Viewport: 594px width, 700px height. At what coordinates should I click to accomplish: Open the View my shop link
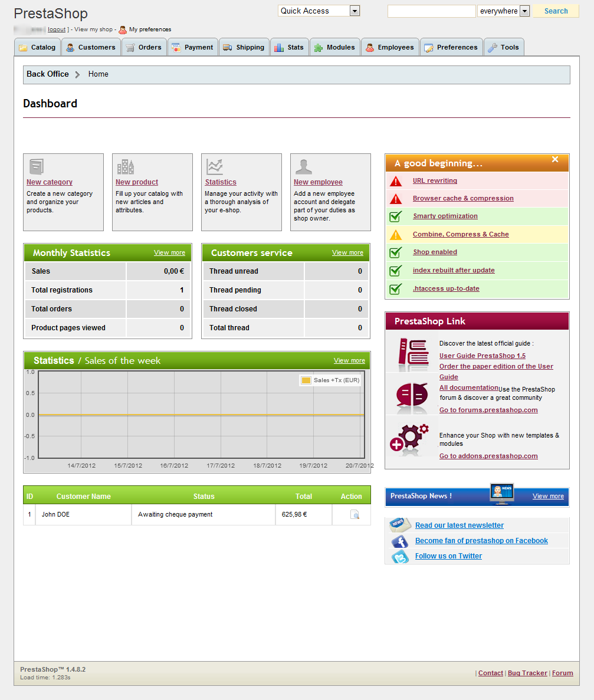(93, 29)
